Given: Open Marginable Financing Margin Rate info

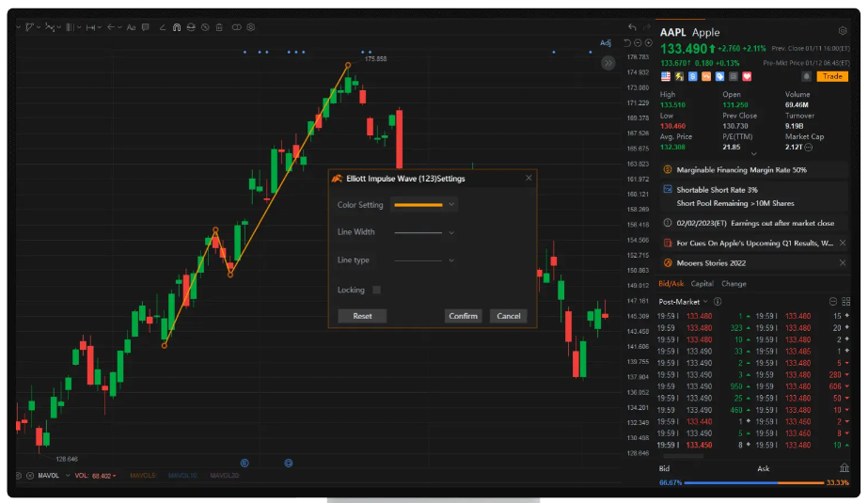Looking at the screenshot, I should click(753, 170).
